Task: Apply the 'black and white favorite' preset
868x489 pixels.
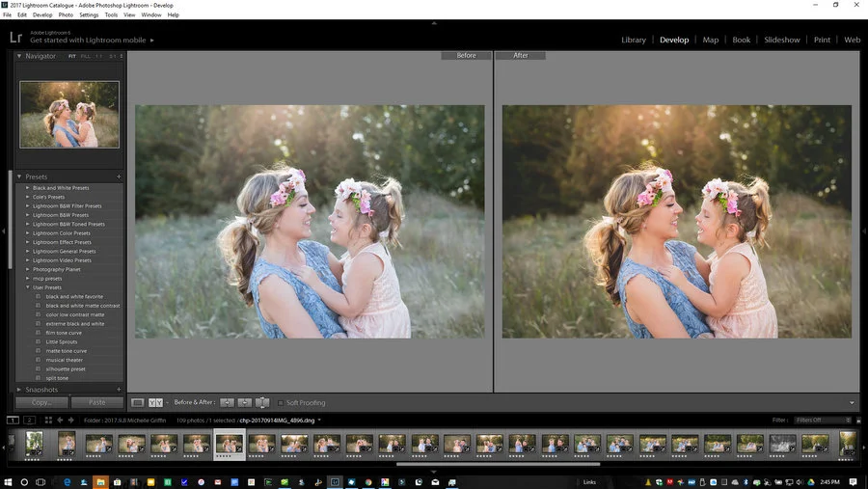Action: click(74, 297)
